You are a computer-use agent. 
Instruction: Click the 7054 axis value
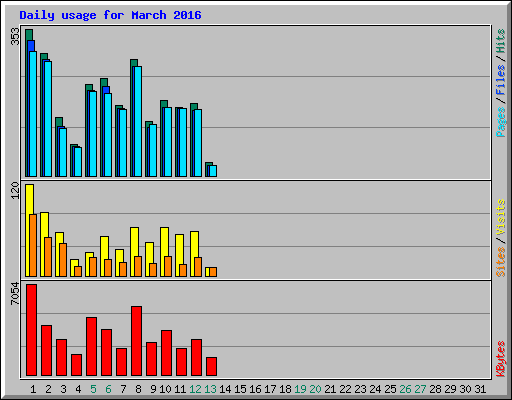point(15,294)
